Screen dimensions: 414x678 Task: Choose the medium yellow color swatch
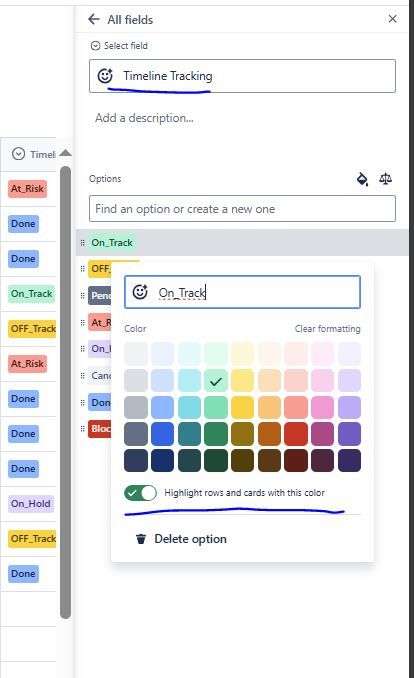pos(243,407)
